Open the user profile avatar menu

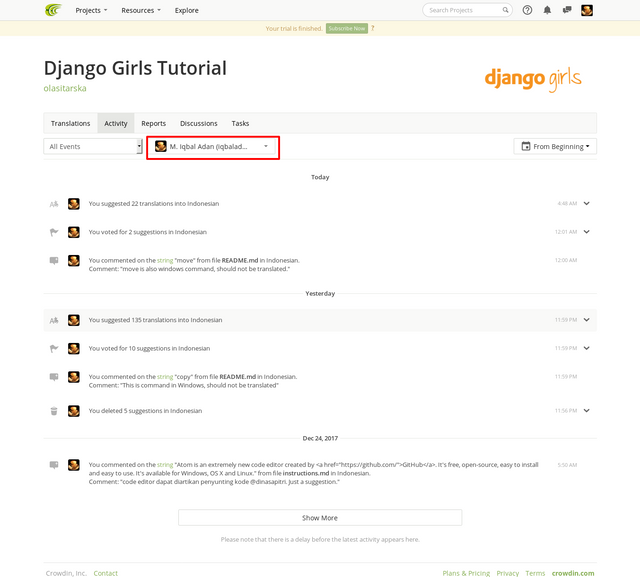(x=587, y=10)
